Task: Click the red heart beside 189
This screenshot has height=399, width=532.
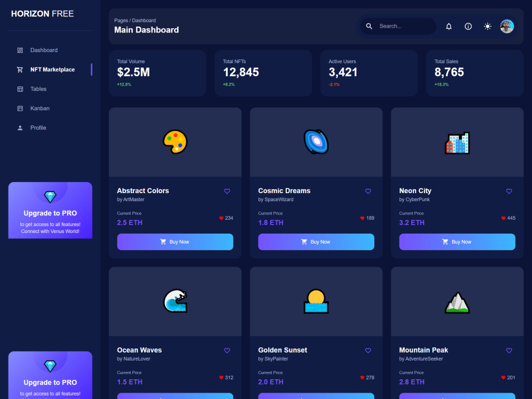Action: [x=362, y=218]
